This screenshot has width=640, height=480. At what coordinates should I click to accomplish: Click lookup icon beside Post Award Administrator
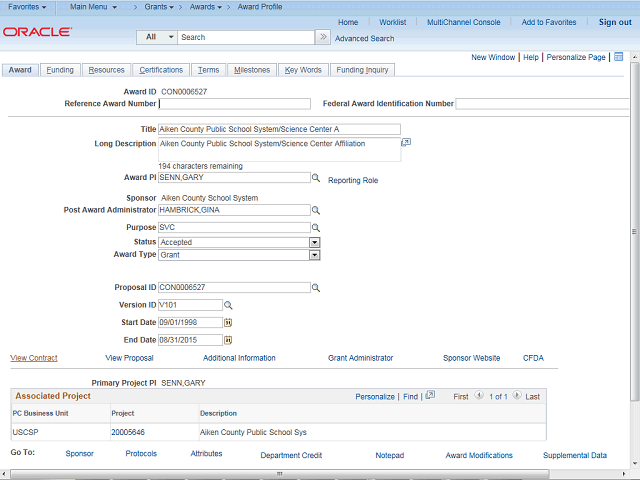coord(315,211)
